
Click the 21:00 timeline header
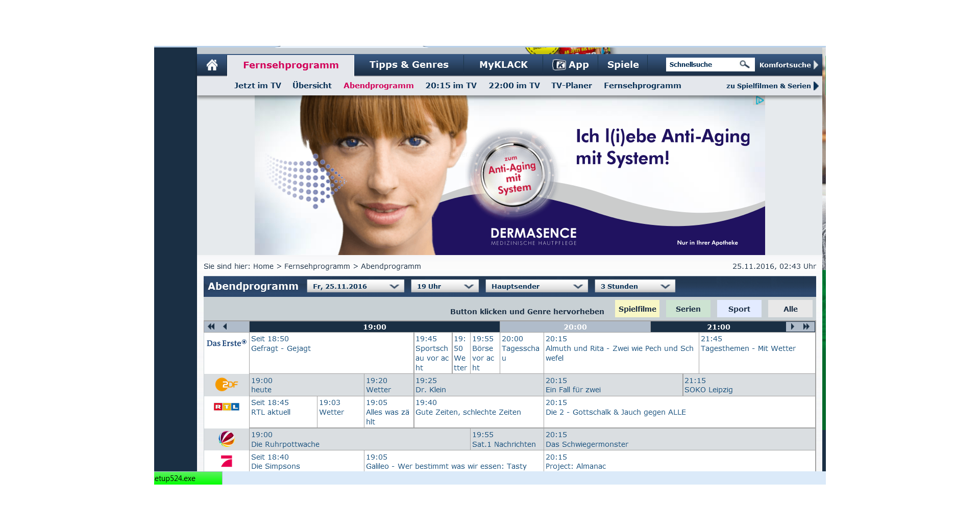coord(718,327)
